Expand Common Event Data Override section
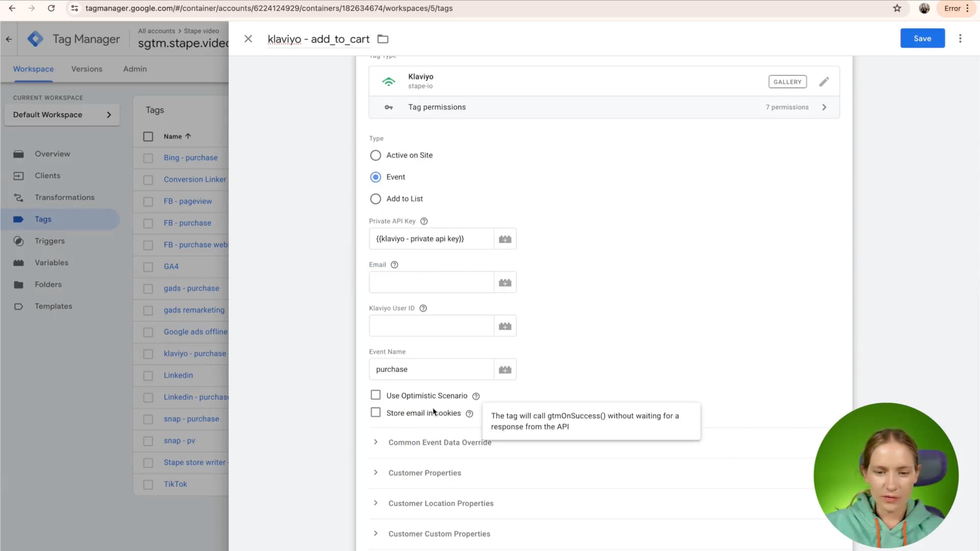 pos(376,442)
